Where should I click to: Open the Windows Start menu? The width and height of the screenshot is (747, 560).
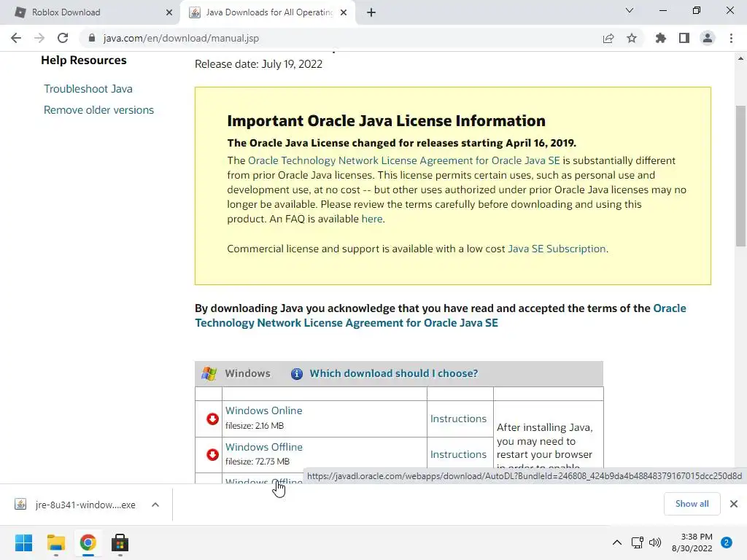24,542
